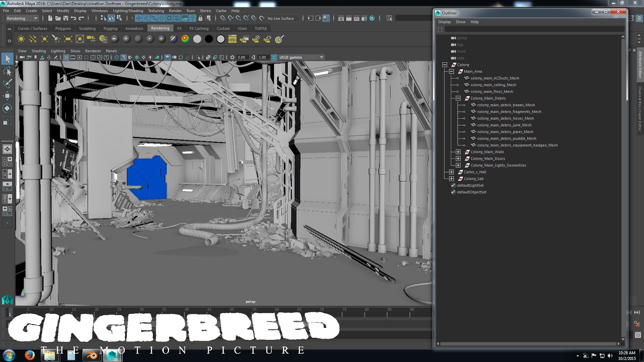Toggle the film gate in viewport toolbar

73,57
